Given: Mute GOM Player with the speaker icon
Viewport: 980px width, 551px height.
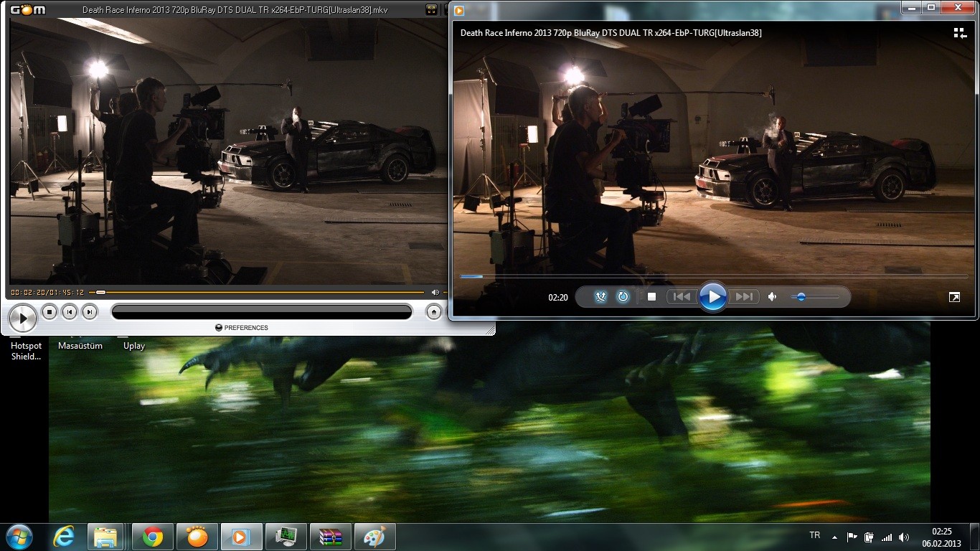Looking at the screenshot, I should (435, 292).
